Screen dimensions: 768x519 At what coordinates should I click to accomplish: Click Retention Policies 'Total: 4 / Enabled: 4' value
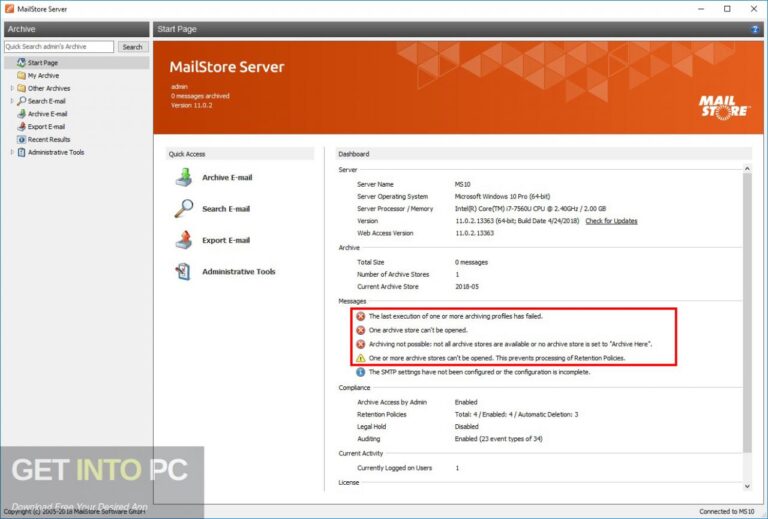(x=516, y=414)
